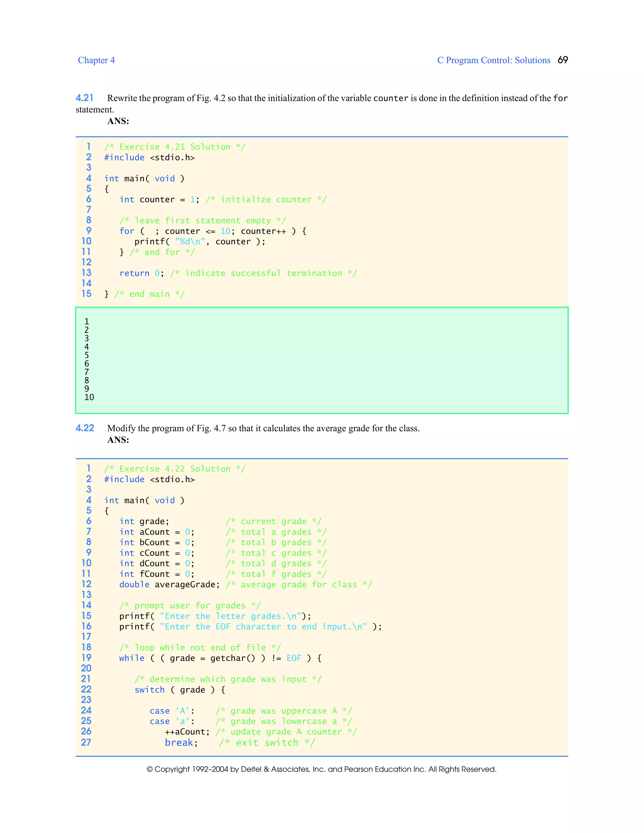644x833 pixels.
Task: Click the 'Chapter 4' header text
Action: [x=96, y=60]
